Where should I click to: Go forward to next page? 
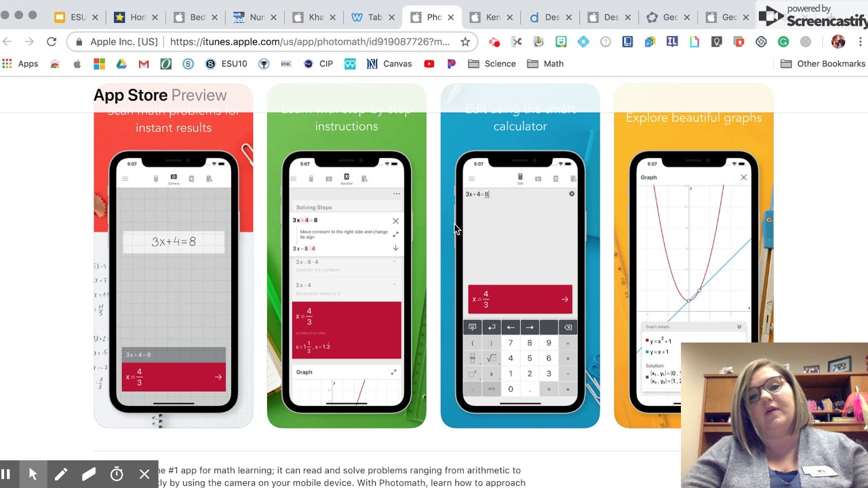coord(29,42)
